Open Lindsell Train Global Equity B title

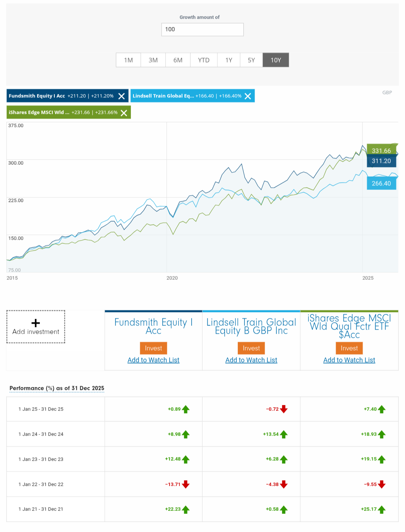click(x=251, y=326)
